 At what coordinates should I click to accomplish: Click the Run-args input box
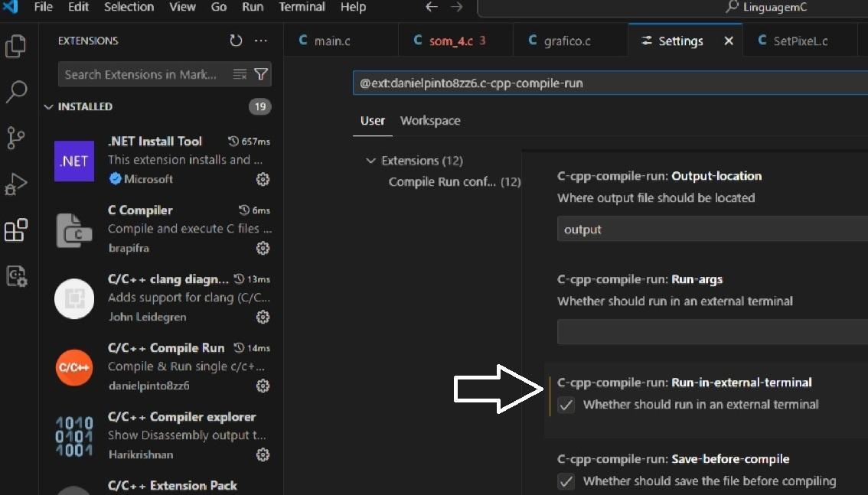coord(713,332)
